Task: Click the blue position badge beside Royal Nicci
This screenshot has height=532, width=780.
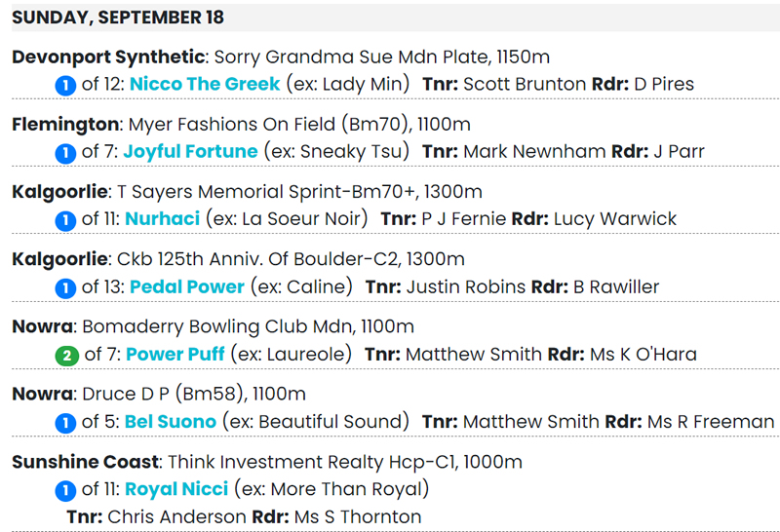Action: 65,489
